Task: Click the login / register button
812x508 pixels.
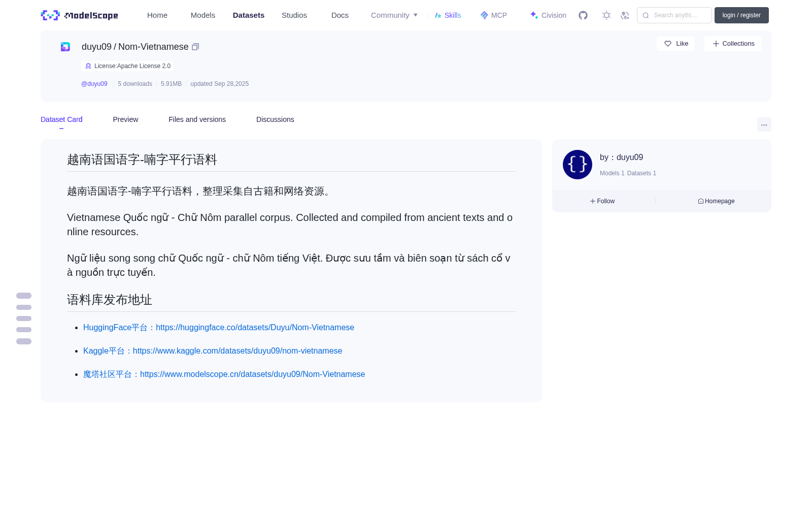Action: 741,15
